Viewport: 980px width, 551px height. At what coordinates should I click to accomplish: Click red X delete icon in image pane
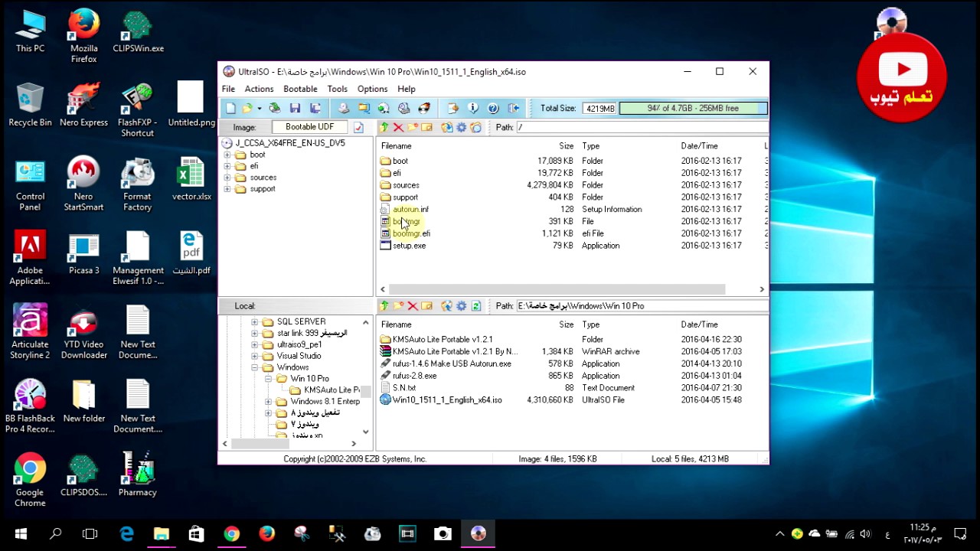coord(398,128)
